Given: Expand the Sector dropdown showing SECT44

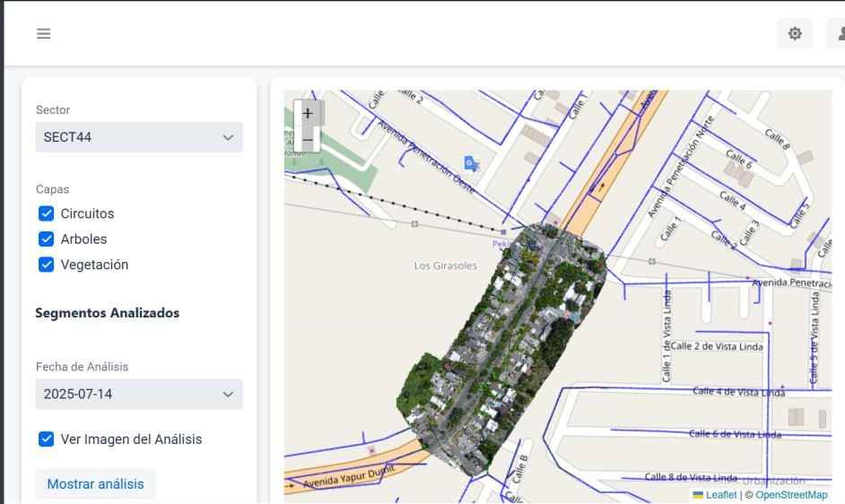Looking at the screenshot, I should tap(139, 137).
